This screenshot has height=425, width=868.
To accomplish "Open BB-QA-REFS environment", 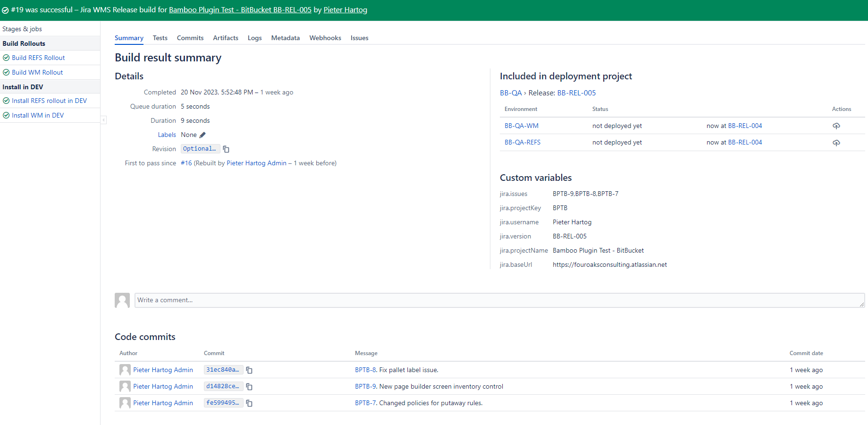I will [522, 142].
